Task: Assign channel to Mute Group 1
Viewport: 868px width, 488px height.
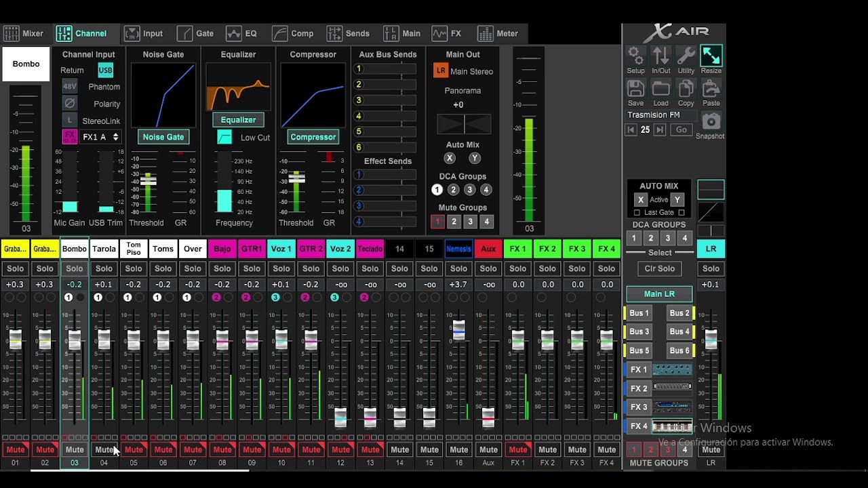Action: point(437,222)
